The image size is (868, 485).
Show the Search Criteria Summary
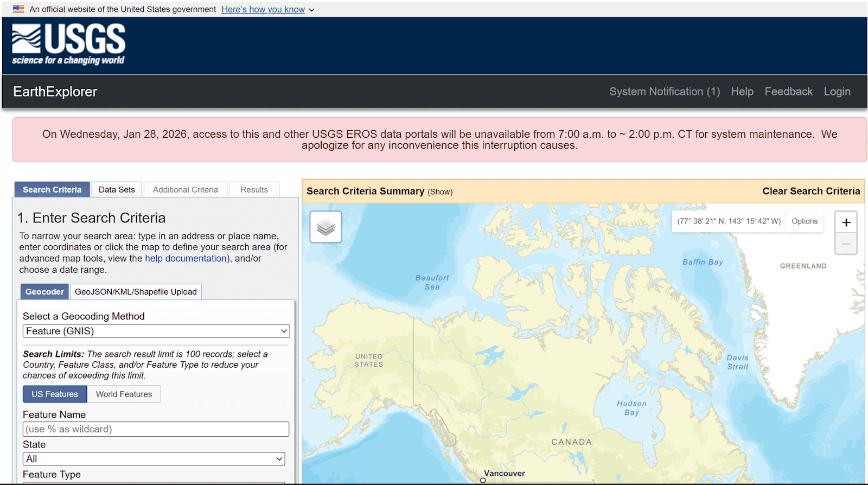[x=440, y=192]
